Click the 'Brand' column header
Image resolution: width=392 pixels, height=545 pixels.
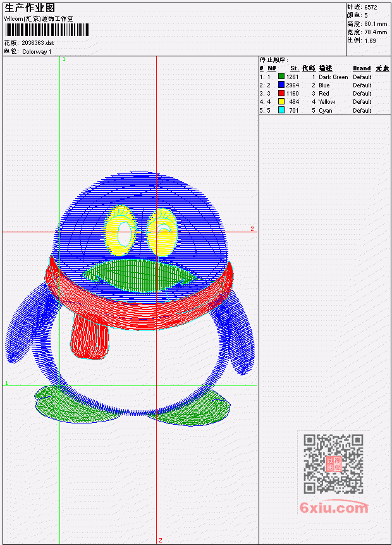362,68
